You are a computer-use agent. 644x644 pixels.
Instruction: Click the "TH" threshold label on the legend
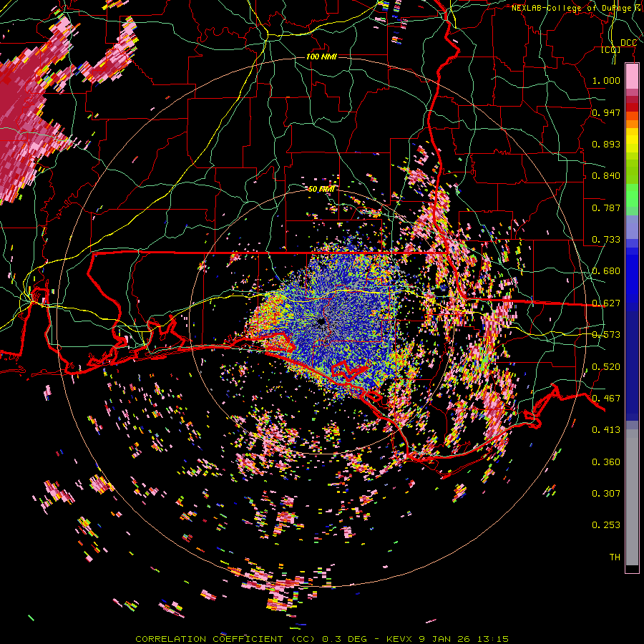point(615,557)
